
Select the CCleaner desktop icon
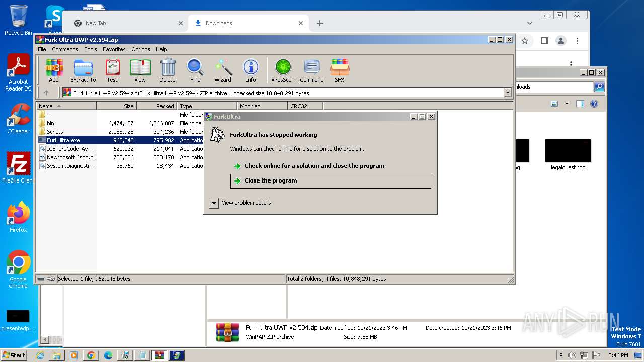18,119
